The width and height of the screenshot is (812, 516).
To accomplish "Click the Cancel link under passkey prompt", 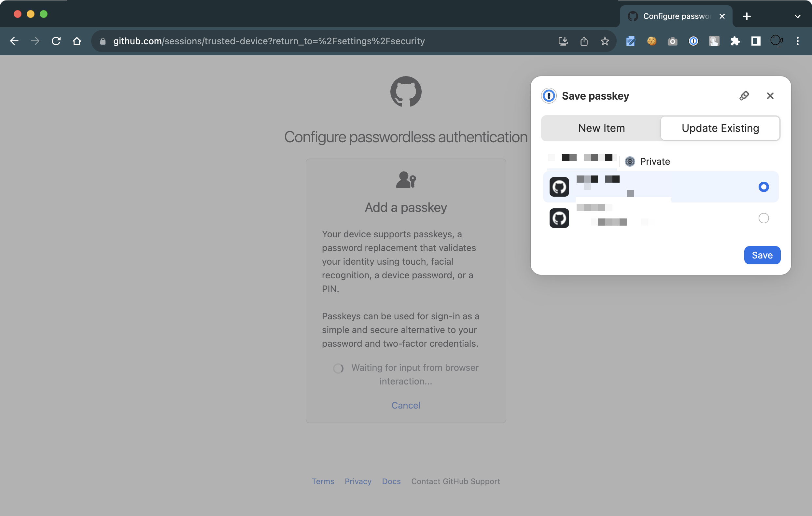I will point(406,405).
